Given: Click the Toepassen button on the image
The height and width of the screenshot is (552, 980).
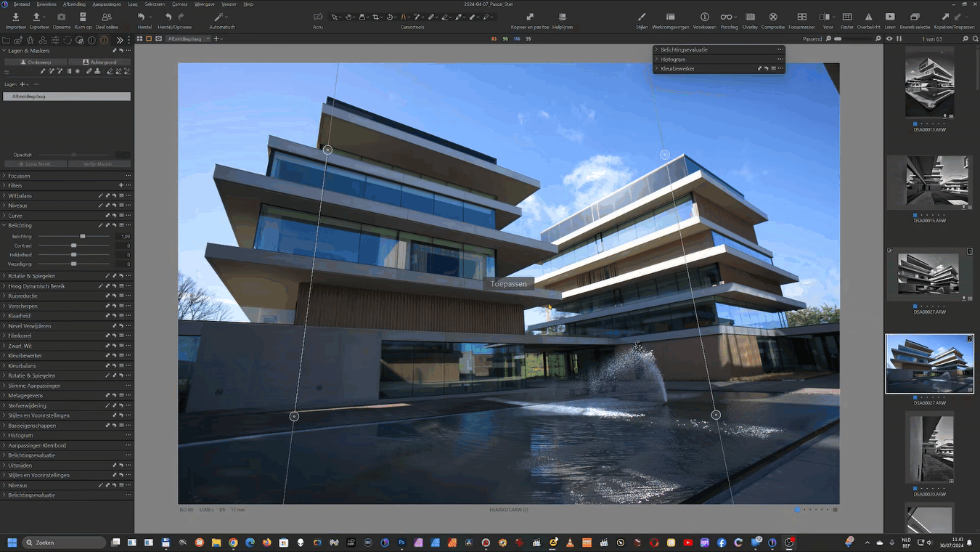Looking at the screenshot, I should pos(509,284).
